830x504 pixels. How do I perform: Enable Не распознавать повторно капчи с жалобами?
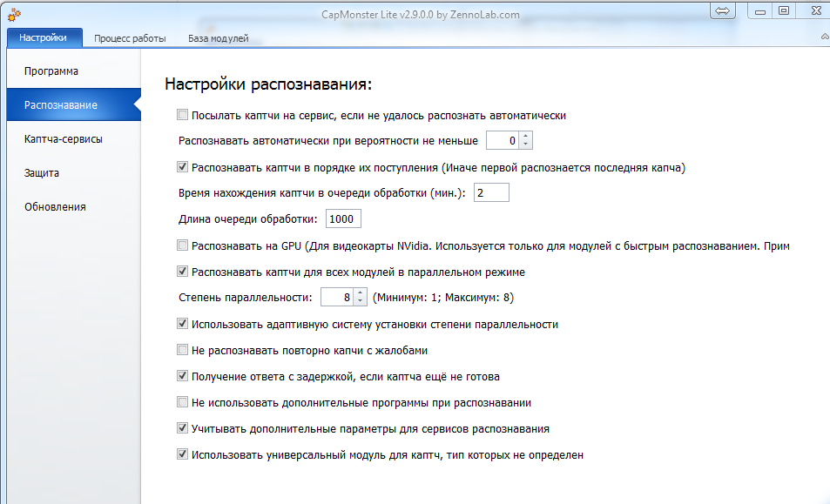coord(182,350)
